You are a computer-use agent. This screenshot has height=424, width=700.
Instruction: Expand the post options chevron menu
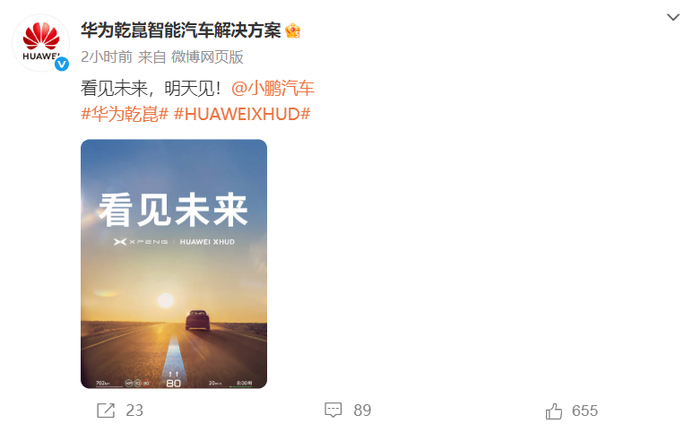673,17
